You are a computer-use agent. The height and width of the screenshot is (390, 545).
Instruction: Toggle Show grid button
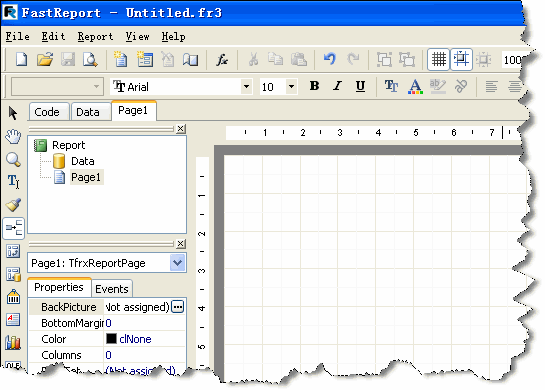(x=438, y=59)
